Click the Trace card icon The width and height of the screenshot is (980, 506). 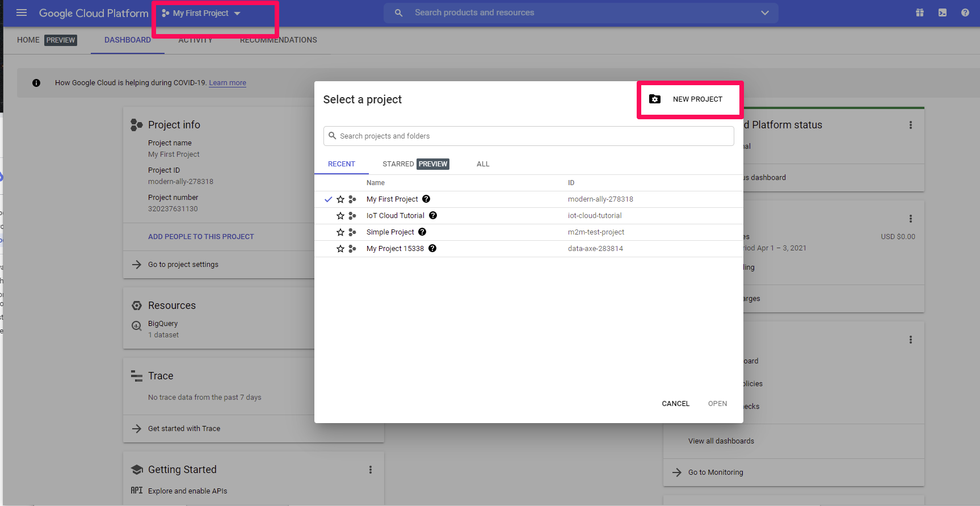(x=137, y=376)
